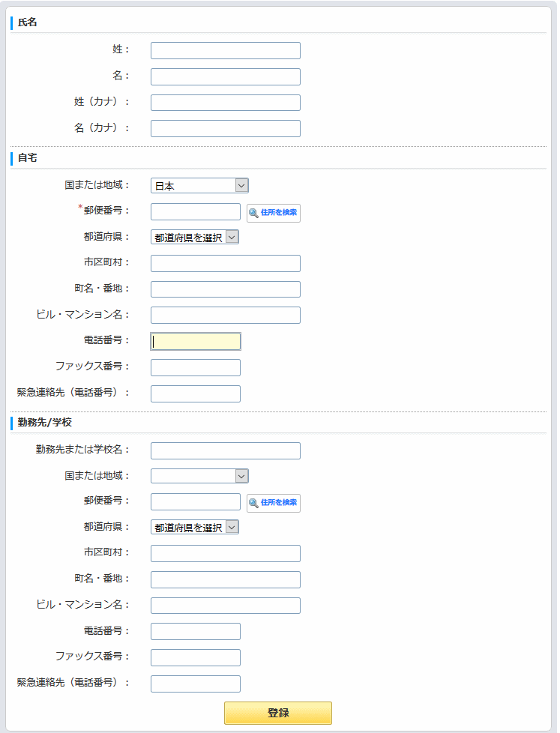Click 住所を検索 icon in 自宅 section
This screenshot has height=733, width=560.
[274, 213]
